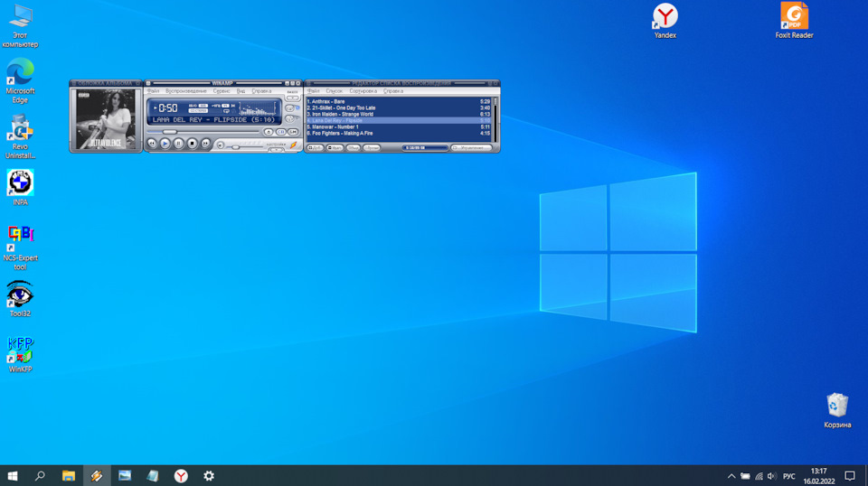
Task: Open the Сервис menu in Winamp
Action: (222, 91)
